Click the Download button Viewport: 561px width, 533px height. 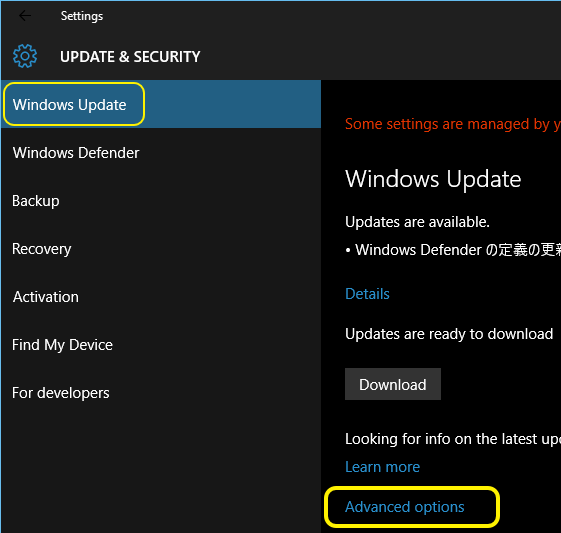(x=393, y=384)
